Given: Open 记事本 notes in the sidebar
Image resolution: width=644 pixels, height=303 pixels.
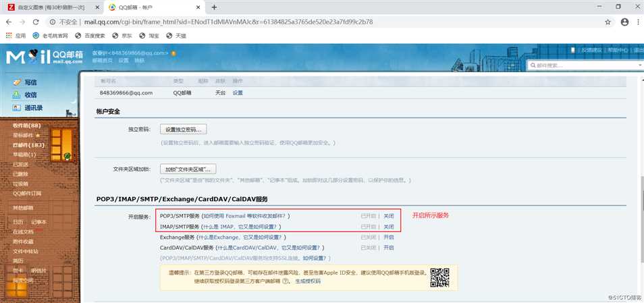Looking at the screenshot, I should pyautogui.click(x=39, y=222).
